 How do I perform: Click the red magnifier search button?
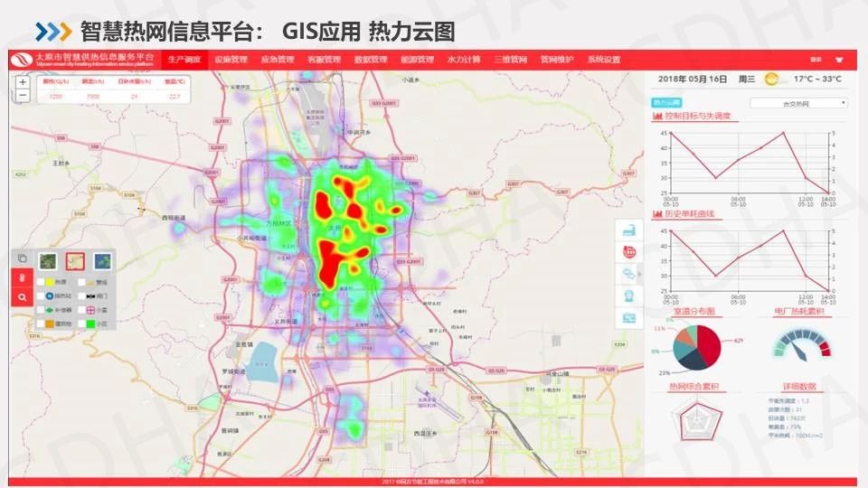[x=22, y=296]
